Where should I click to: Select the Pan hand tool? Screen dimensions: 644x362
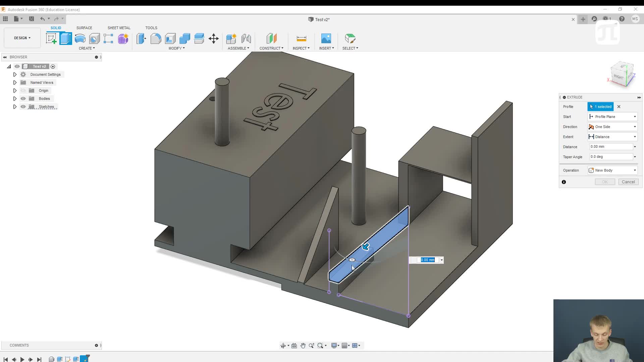click(303, 346)
